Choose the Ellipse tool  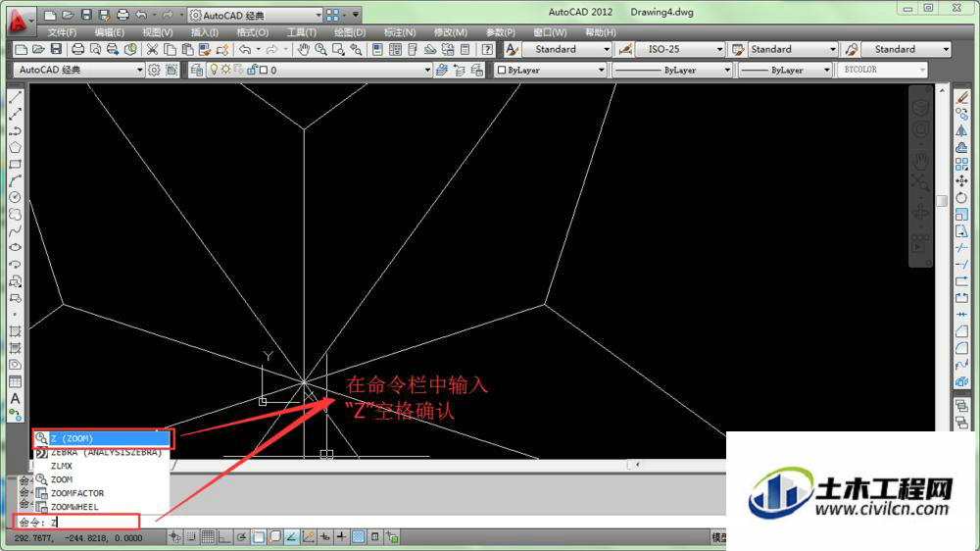pyautogui.click(x=15, y=248)
